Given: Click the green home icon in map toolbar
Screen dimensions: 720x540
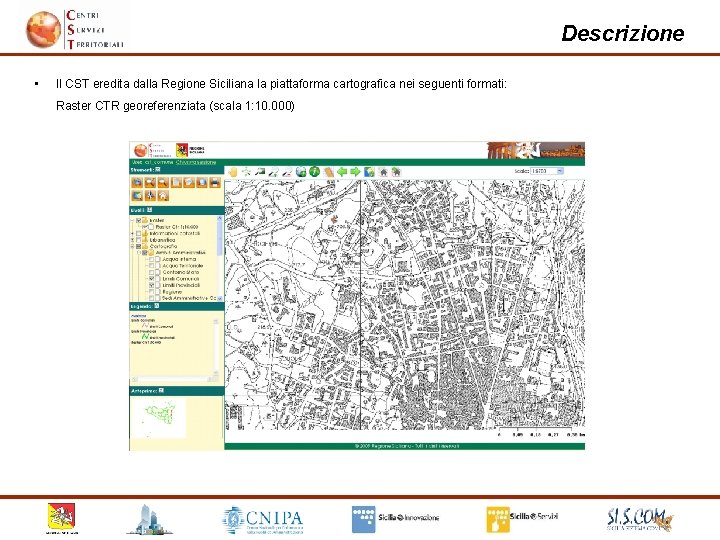Looking at the screenshot, I should [x=396, y=172].
